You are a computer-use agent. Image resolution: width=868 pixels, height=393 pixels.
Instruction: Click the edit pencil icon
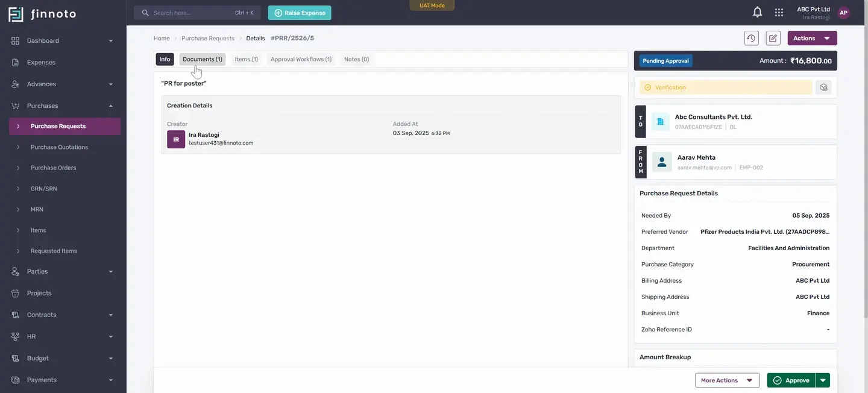click(x=773, y=38)
